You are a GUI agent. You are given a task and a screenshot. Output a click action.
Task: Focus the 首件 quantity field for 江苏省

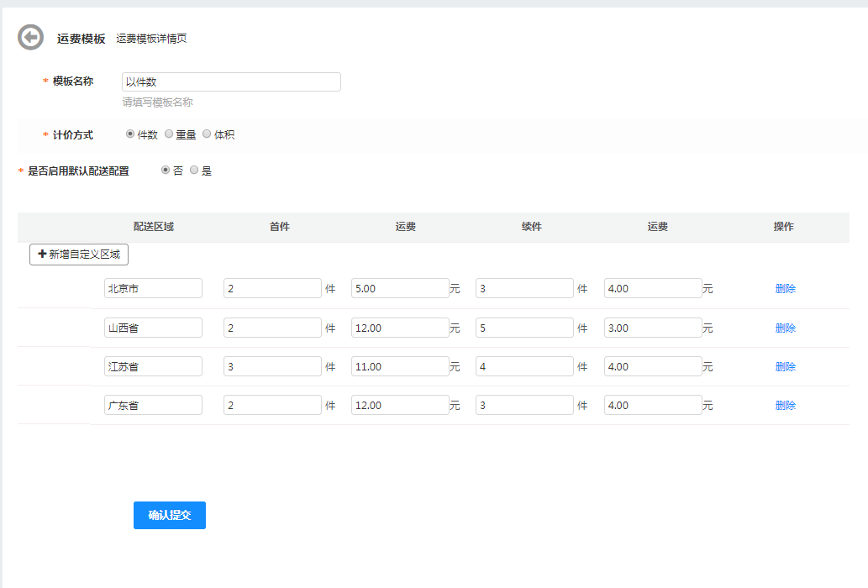[x=272, y=366]
